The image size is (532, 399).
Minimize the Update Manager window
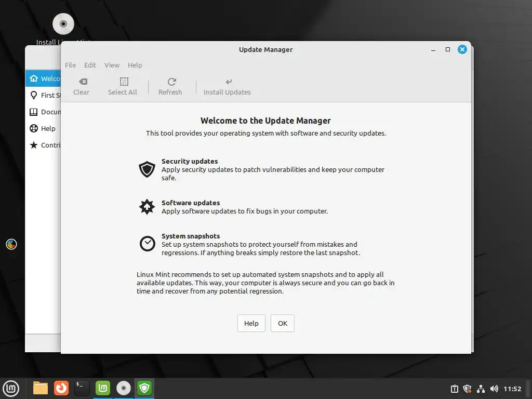coord(433,49)
